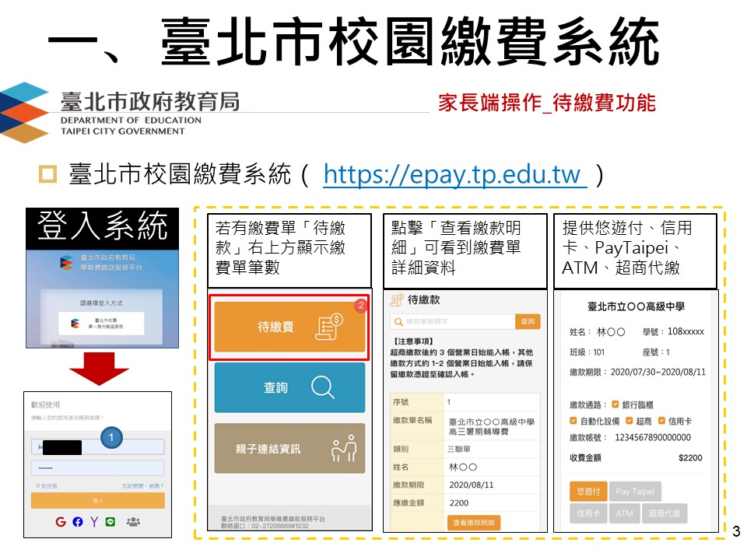Sign in with the Google icon
Screen dimensions: 747x560
point(61,522)
